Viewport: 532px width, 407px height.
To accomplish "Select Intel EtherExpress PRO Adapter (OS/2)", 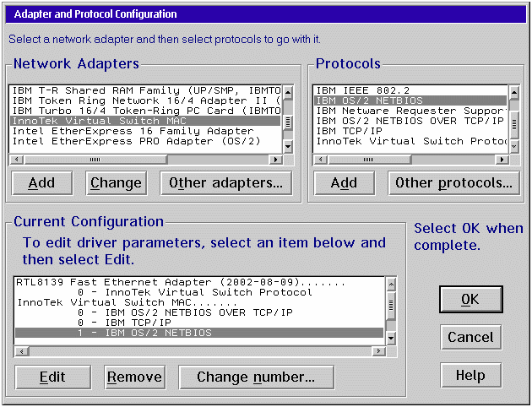I will tap(145, 141).
